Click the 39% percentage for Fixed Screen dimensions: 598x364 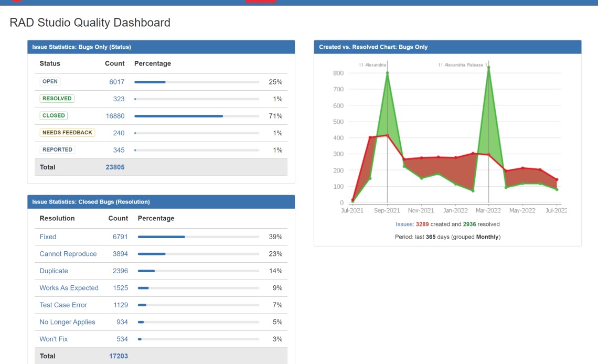[x=276, y=237]
